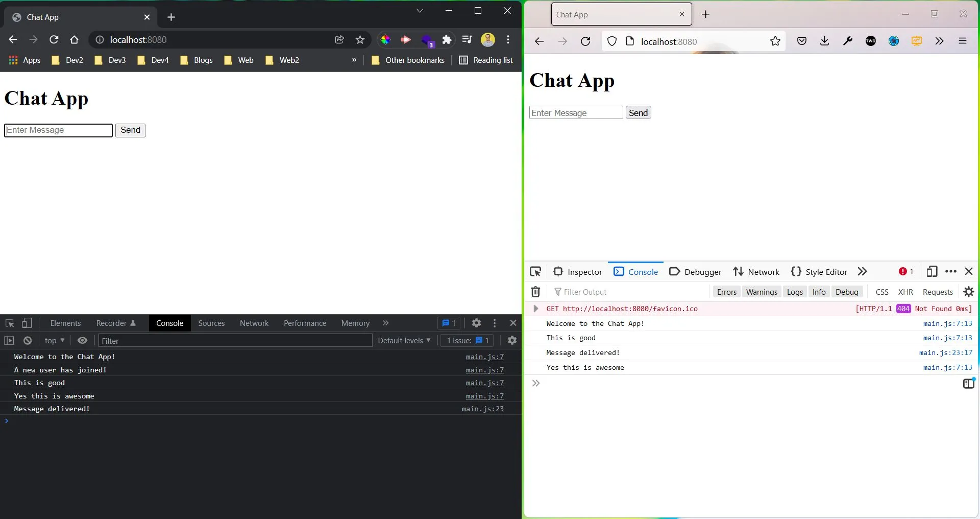Open Other bookmarks folder
The image size is (980, 519).
[408, 60]
